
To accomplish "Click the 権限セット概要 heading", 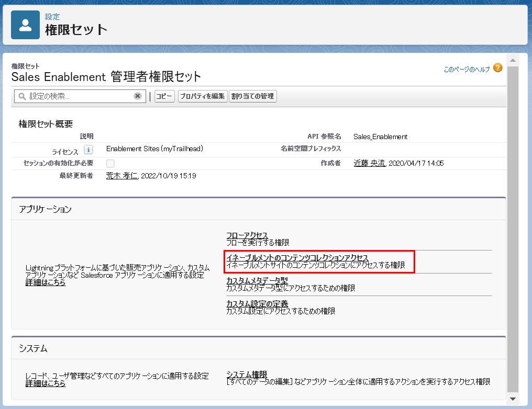I will pos(46,124).
